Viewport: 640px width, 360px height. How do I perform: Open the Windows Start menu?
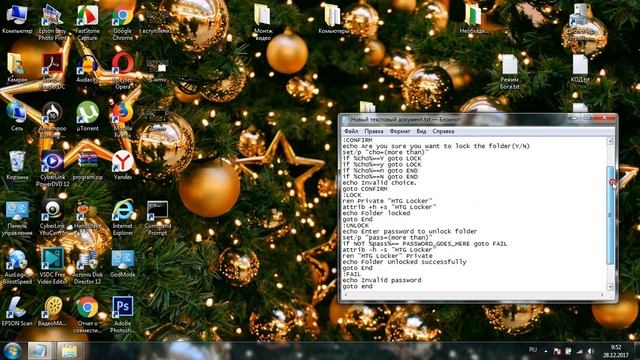[12, 351]
